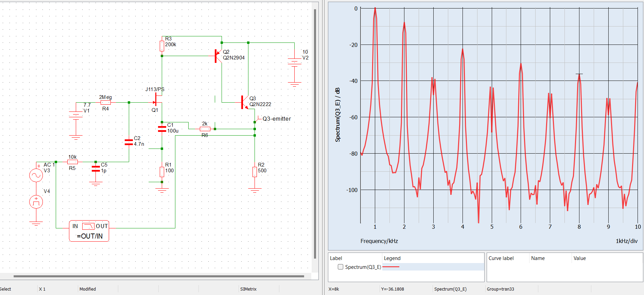Select the V1 7.7 volt source symbol
Screen dimensions: 644x295
point(75,116)
